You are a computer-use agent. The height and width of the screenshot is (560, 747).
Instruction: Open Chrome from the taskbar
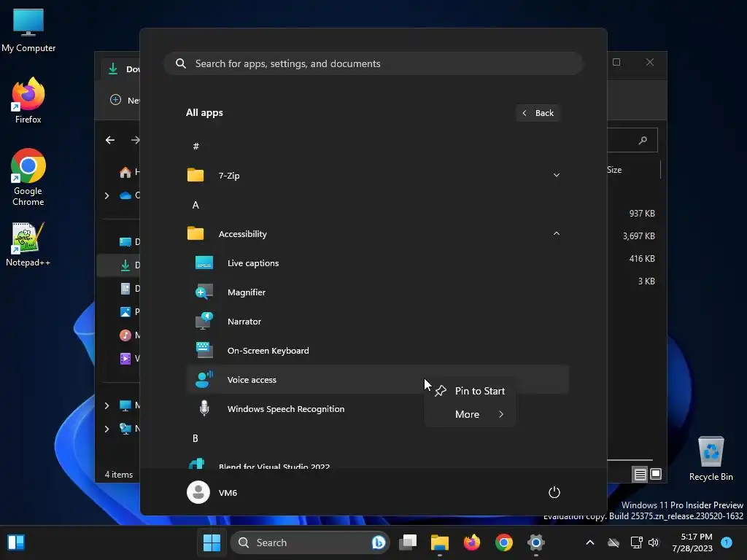point(503,542)
